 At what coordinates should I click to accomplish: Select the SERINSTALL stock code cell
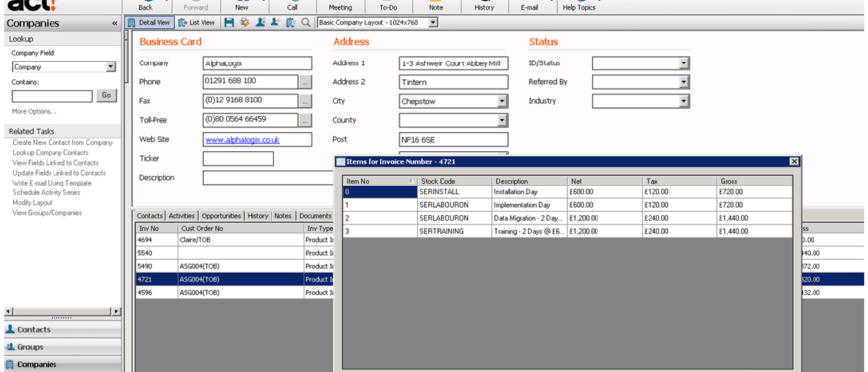coord(455,192)
